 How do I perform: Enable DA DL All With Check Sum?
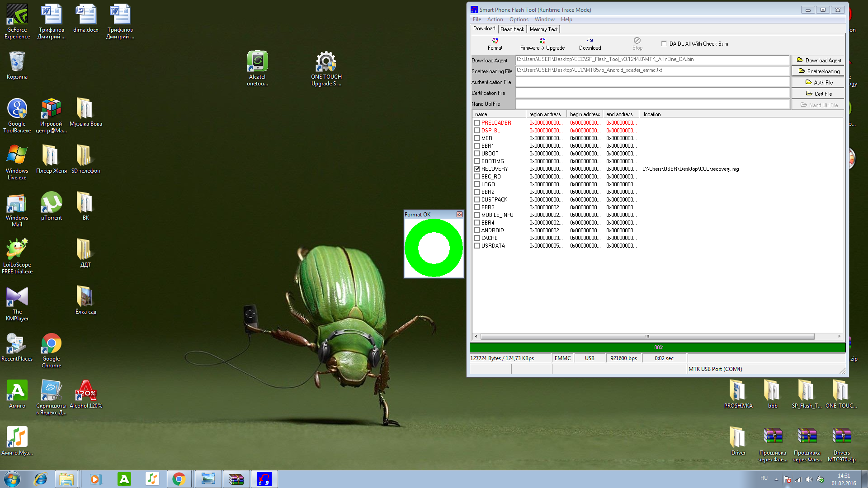[664, 44]
